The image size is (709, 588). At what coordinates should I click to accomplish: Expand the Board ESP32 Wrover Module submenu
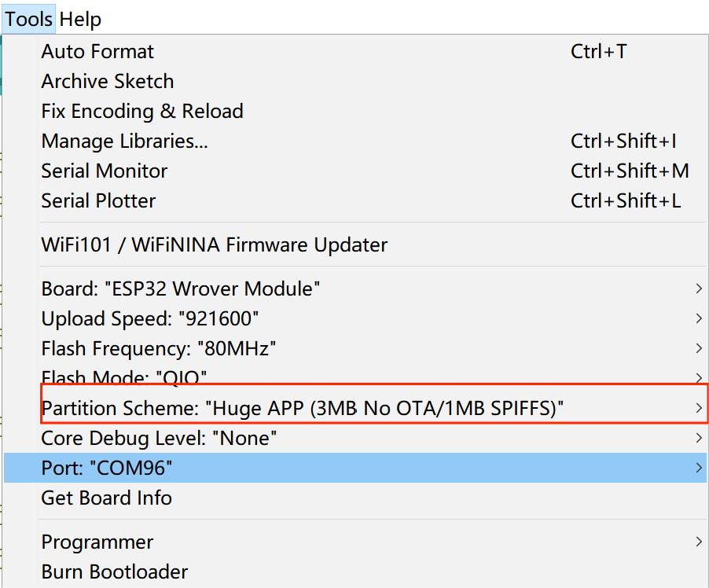[x=181, y=289]
